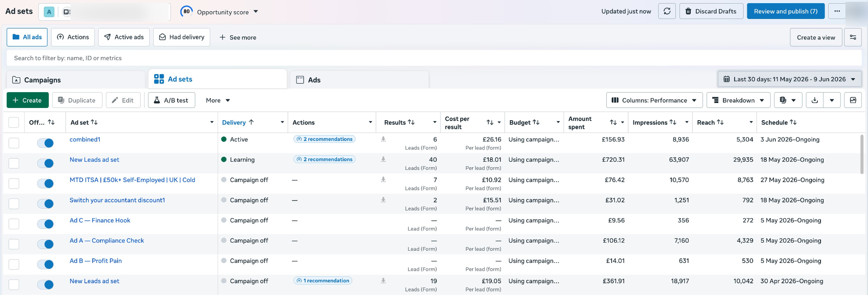Click the Duplicate button

(x=77, y=100)
